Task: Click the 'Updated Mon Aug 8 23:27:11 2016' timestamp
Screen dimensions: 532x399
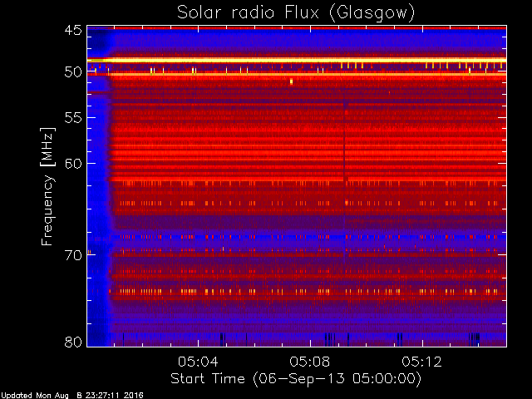Action: tap(72, 396)
